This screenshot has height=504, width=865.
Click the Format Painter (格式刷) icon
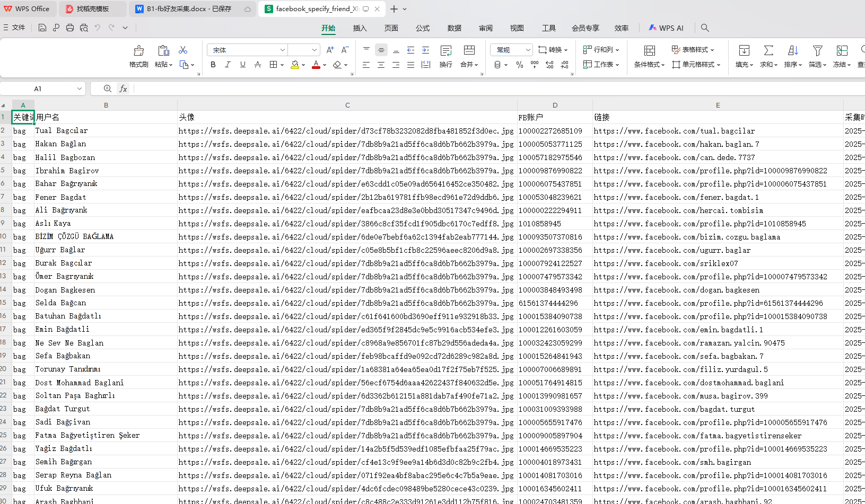pyautogui.click(x=138, y=51)
